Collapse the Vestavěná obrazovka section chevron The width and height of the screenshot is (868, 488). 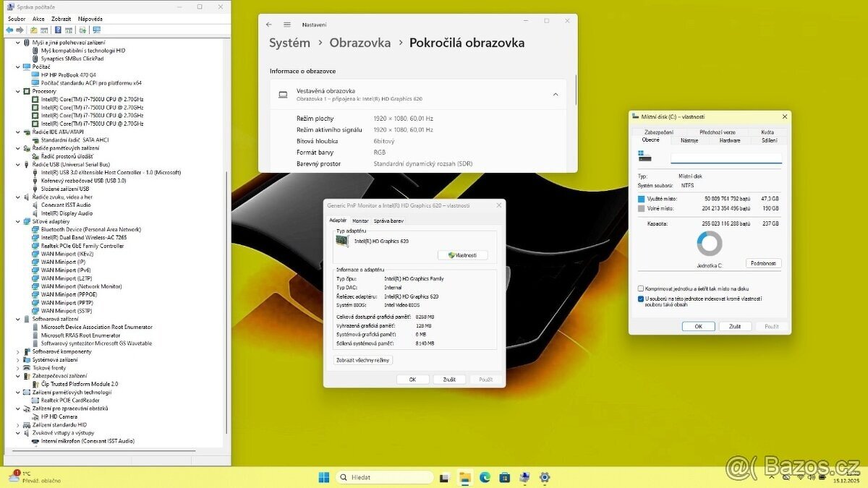(555, 94)
